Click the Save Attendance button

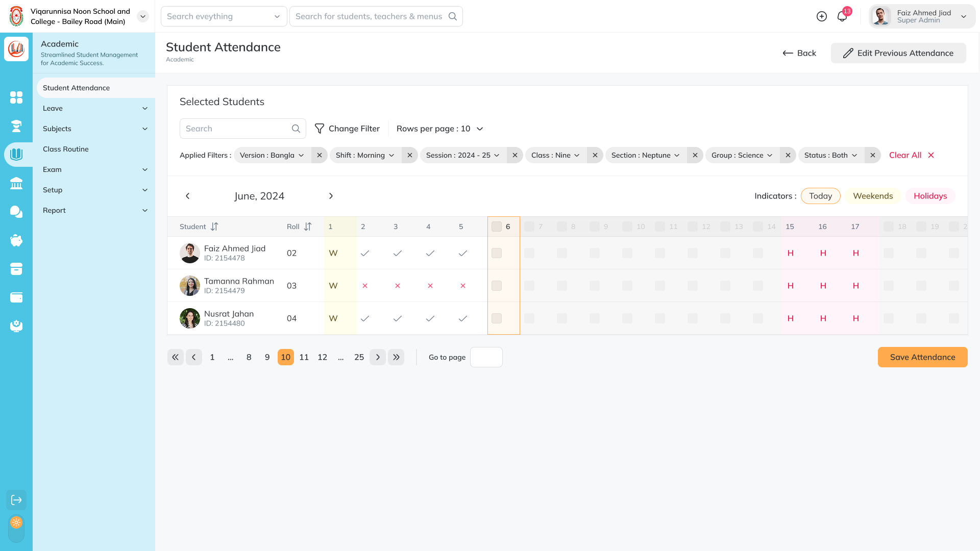pyautogui.click(x=922, y=357)
